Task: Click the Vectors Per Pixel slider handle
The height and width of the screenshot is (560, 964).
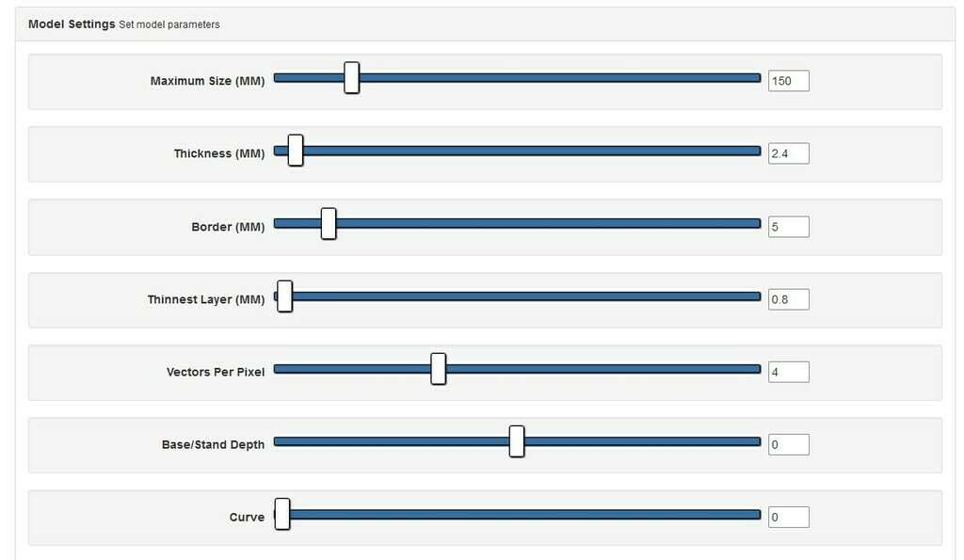Action: coord(438,368)
